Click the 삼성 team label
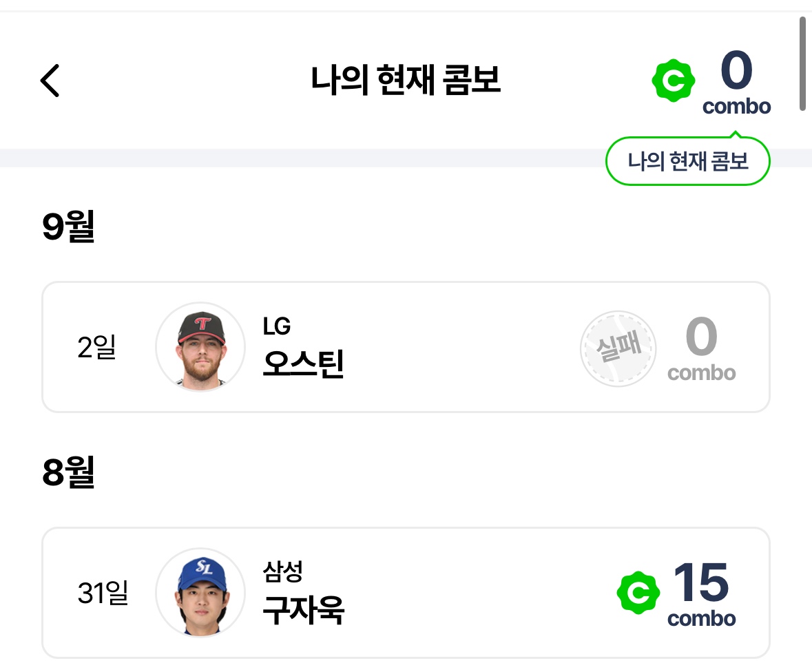Viewport: 812px width, 663px height. pos(282,571)
